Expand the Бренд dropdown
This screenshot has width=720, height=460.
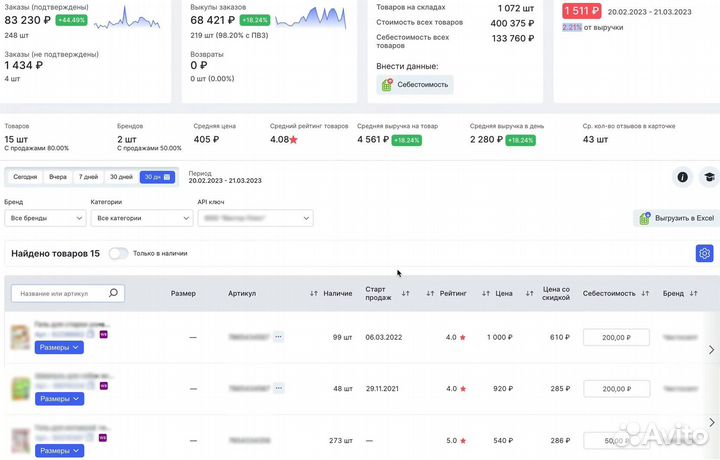tap(44, 218)
